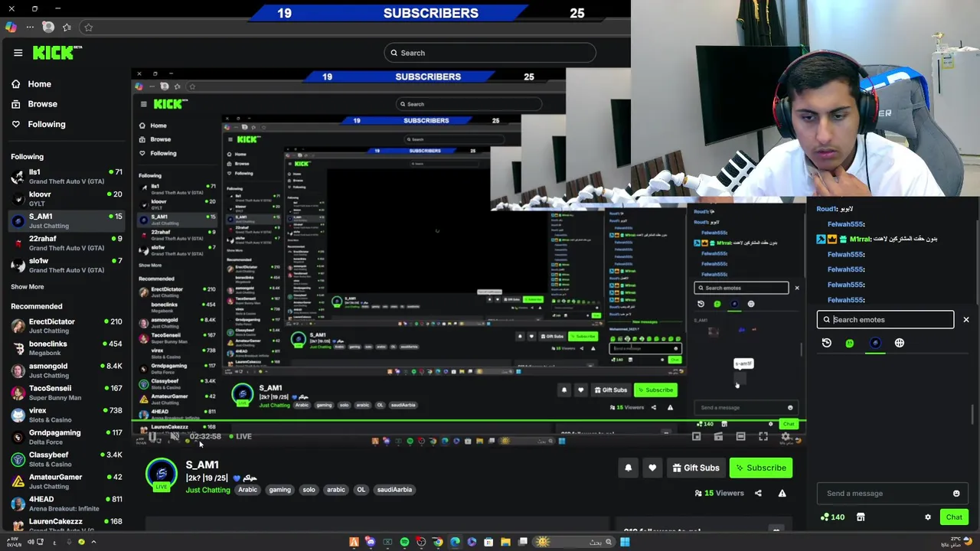The width and height of the screenshot is (980, 551).
Task: Open recommended channel Classybeef
Action: click(66, 459)
